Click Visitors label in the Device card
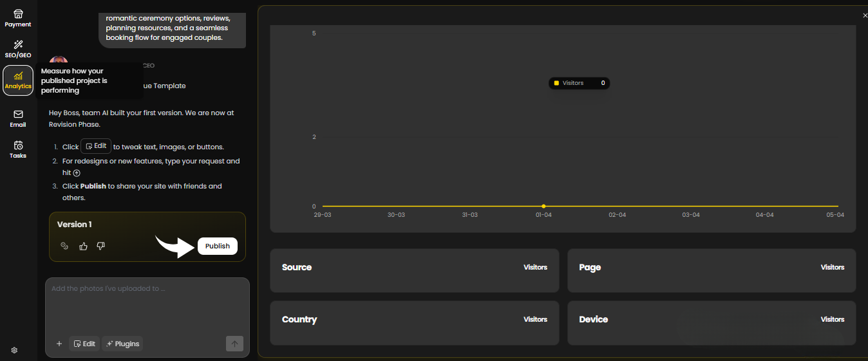This screenshot has width=868, height=361. pyautogui.click(x=832, y=319)
